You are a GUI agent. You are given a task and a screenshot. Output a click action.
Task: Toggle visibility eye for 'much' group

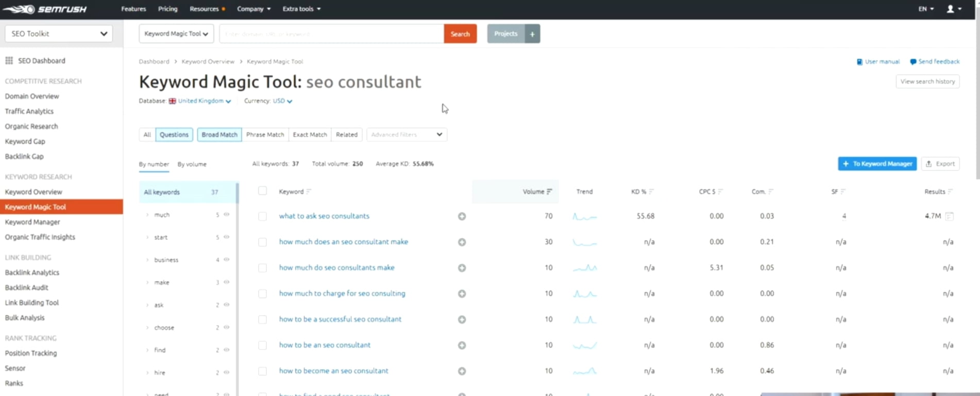tap(226, 214)
